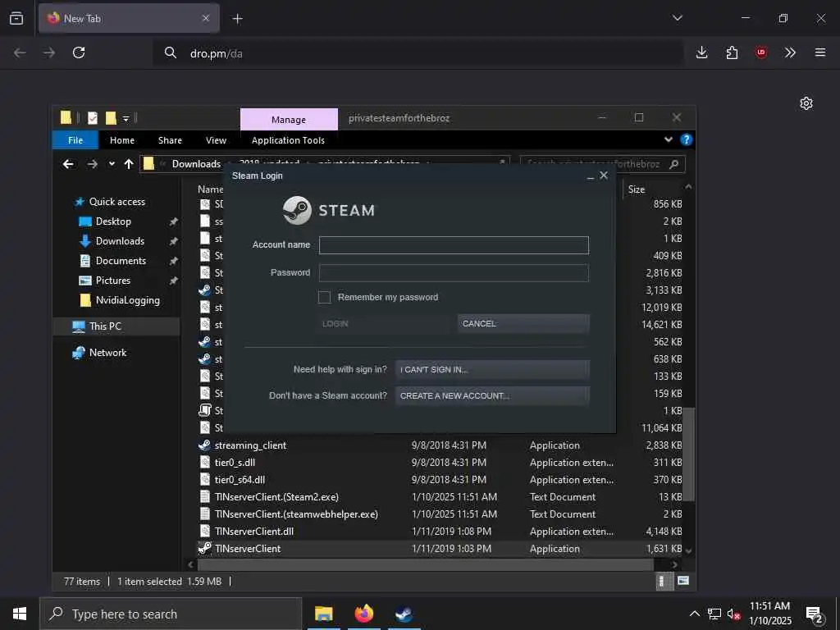The height and width of the screenshot is (630, 840).
Task: Go back in File Explorer
Action: coord(68,164)
